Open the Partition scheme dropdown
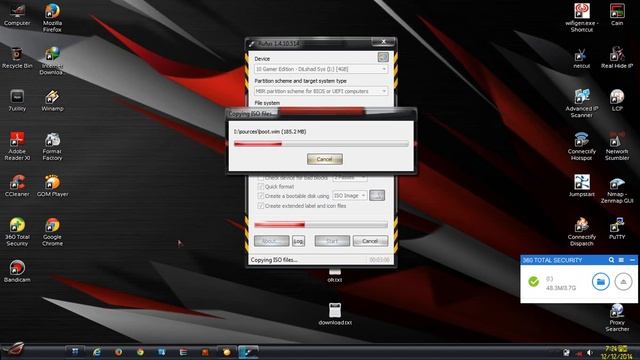 pyautogui.click(x=321, y=91)
